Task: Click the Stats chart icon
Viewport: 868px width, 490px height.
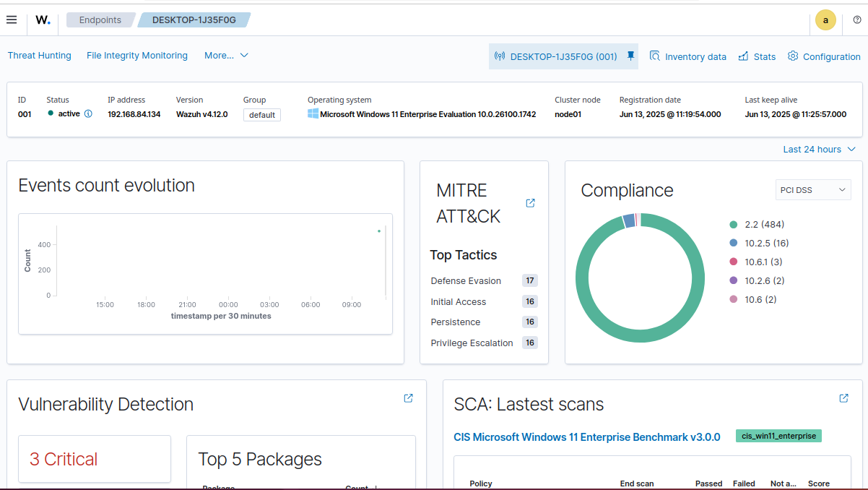Action: tap(743, 56)
